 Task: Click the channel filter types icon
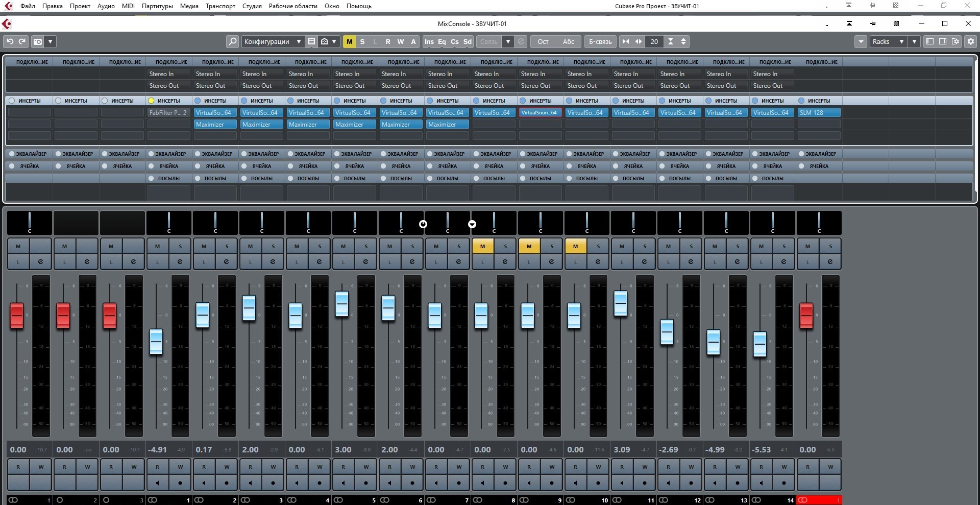311,41
